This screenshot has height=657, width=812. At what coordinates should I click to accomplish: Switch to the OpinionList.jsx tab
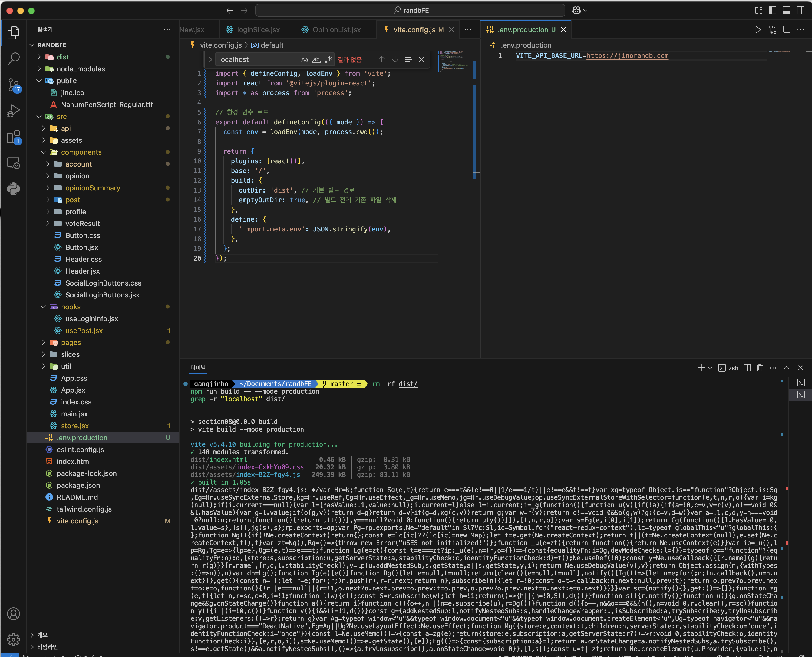336,29
